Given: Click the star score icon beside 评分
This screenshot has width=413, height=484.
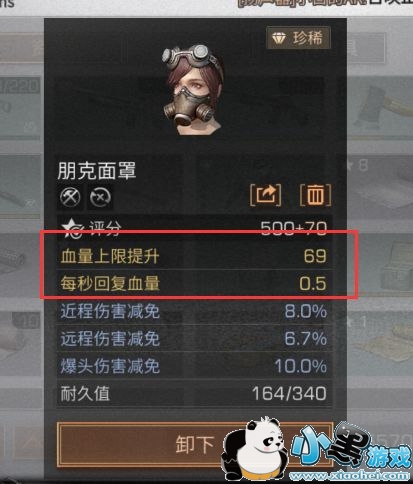Looking at the screenshot, I should tap(73, 228).
